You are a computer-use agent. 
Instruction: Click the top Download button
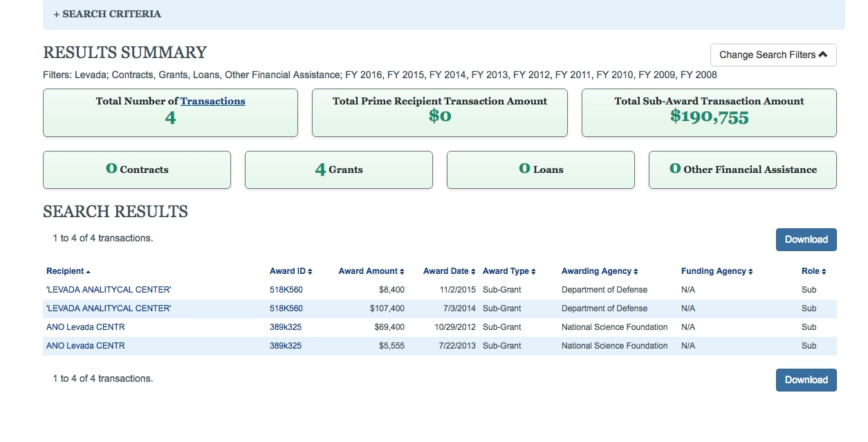tap(806, 239)
